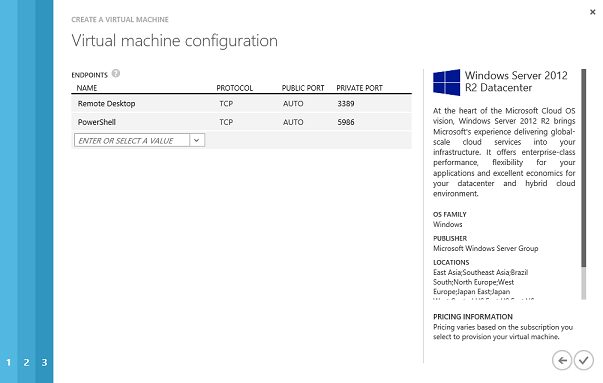
Task: Click the endpoints help question mark icon
Action: pos(116,73)
